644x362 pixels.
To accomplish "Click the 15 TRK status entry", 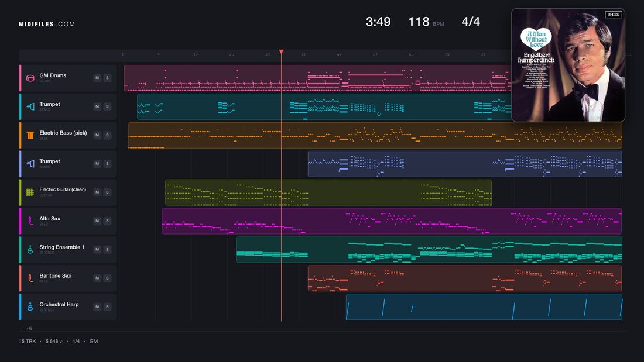I will [27, 341].
